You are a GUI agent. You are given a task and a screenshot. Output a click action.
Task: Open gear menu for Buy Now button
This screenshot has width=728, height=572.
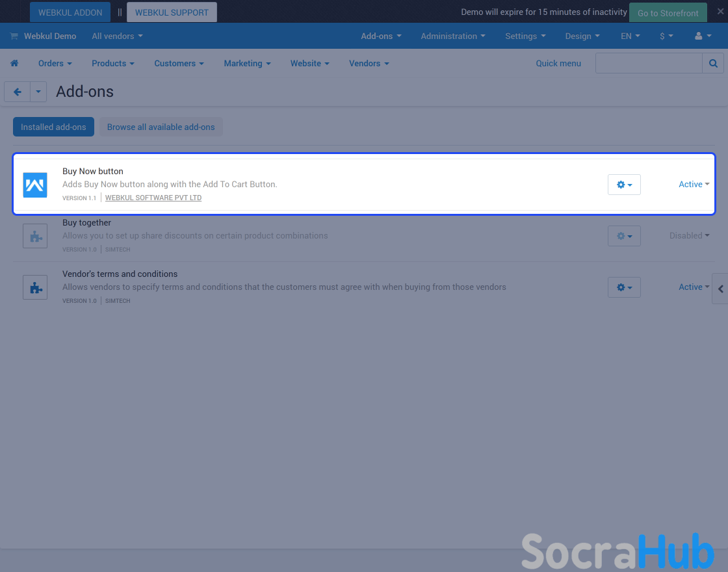pos(624,185)
